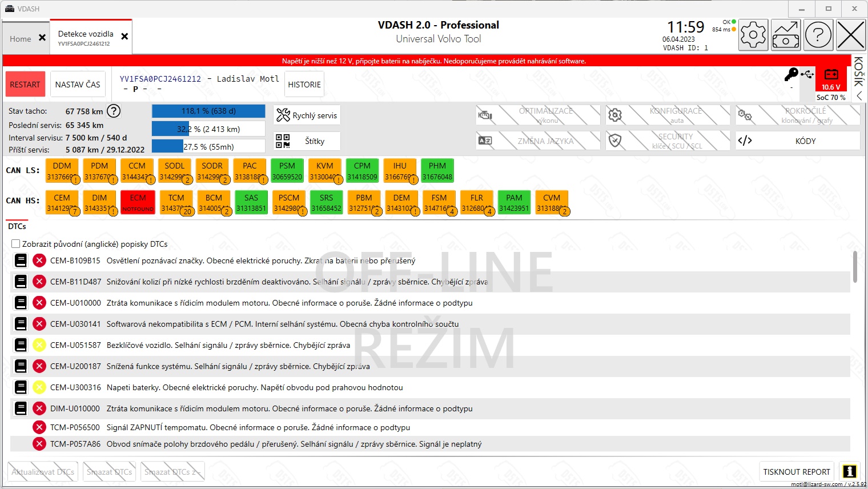Open the SODL module tile
The height and width of the screenshot is (489, 868).
174,171
